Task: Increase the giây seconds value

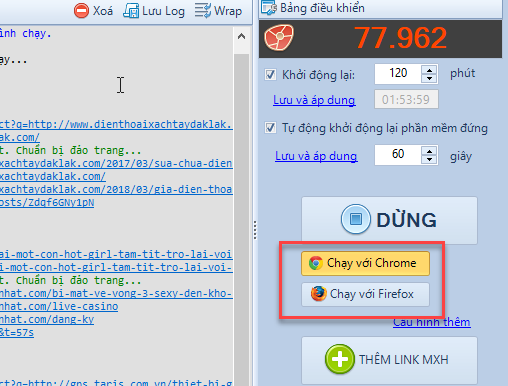Action: tap(429, 151)
